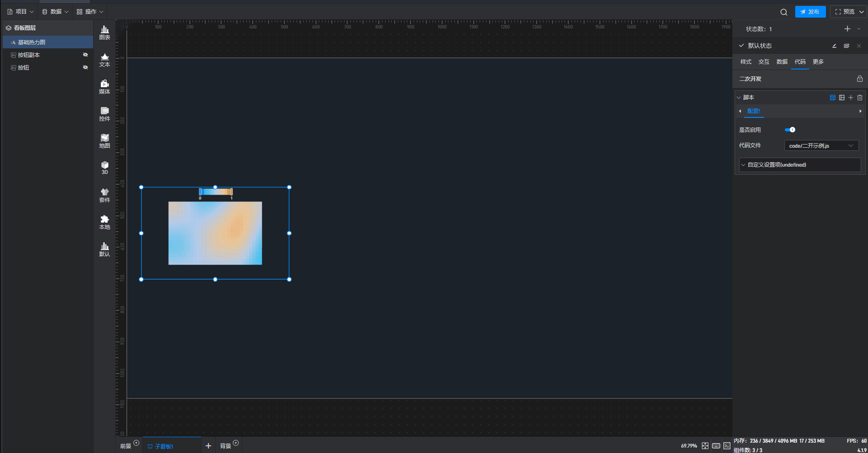
Task: Switch script section to side list layout
Action: point(842,98)
